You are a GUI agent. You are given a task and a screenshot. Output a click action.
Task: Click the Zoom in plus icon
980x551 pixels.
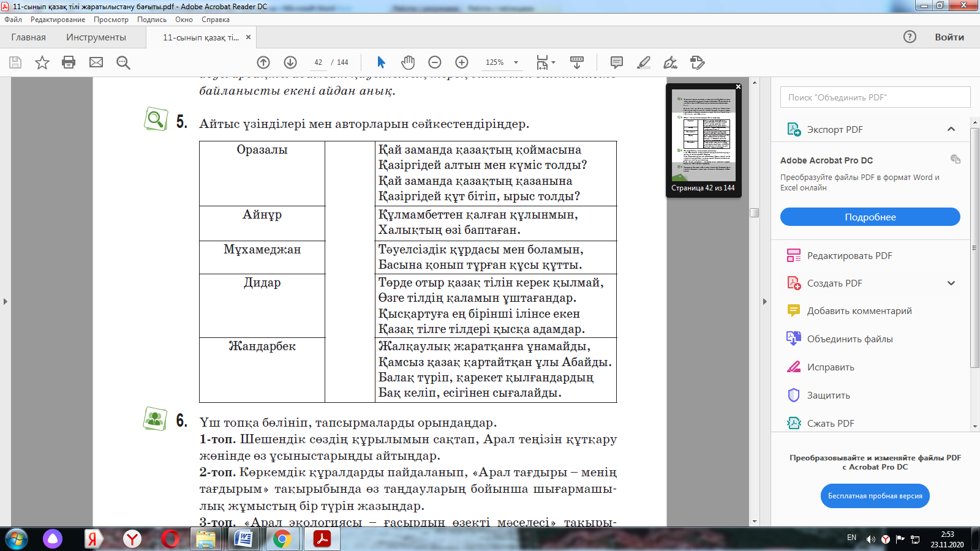[462, 62]
